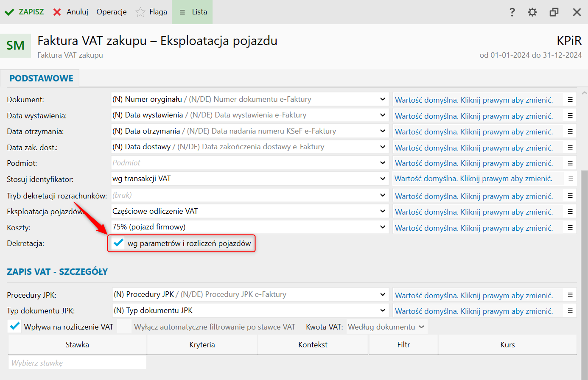Click the hamburger menu icon in the Dokument row

pyautogui.click(x=570, y=100)
